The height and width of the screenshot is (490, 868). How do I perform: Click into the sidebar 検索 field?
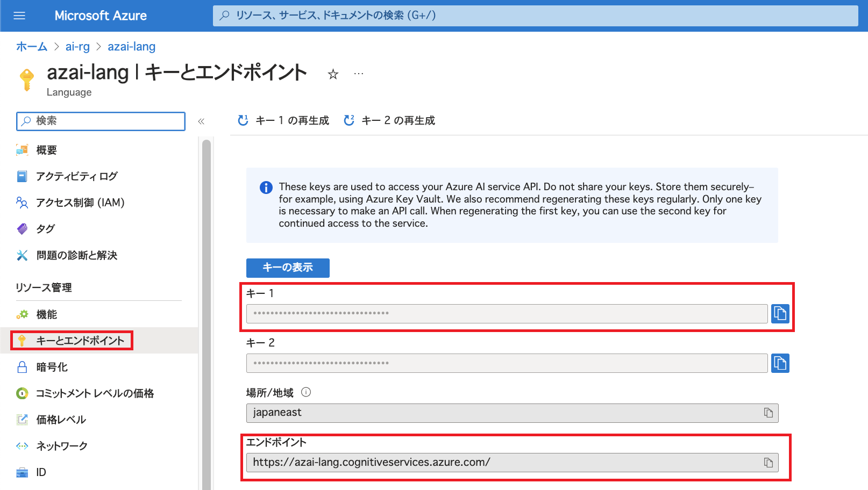(x=101, y=121)
